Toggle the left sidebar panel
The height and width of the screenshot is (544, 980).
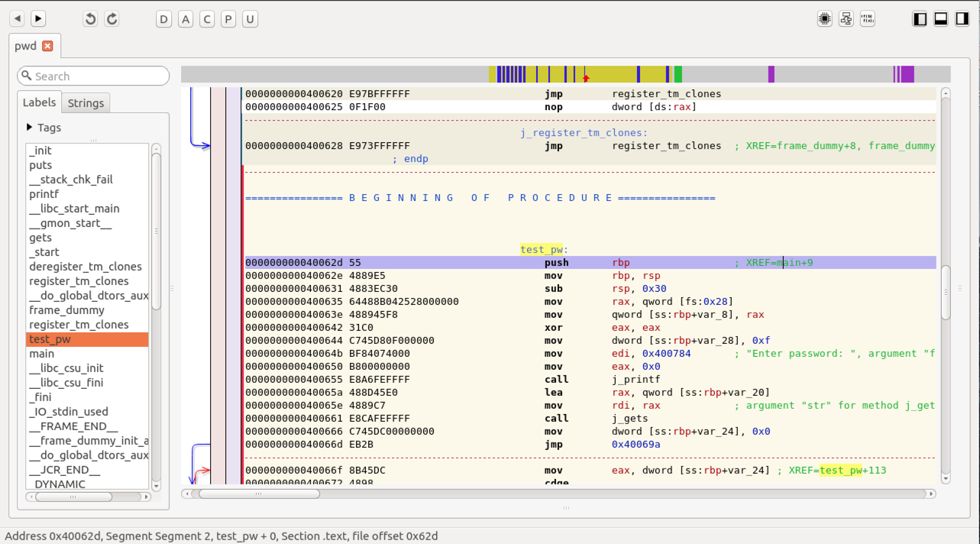[x=920, y=19]
